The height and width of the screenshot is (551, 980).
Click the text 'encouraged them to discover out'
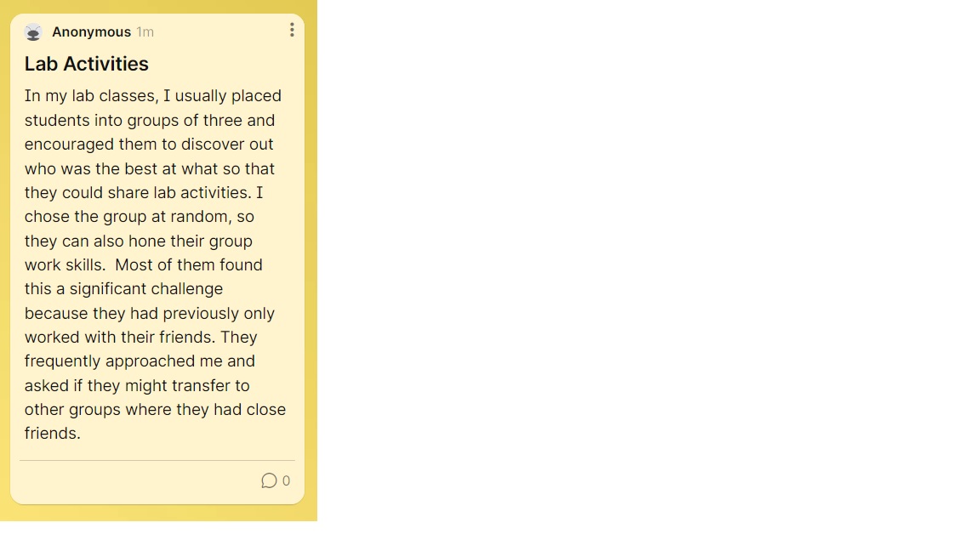click(149, 145)
